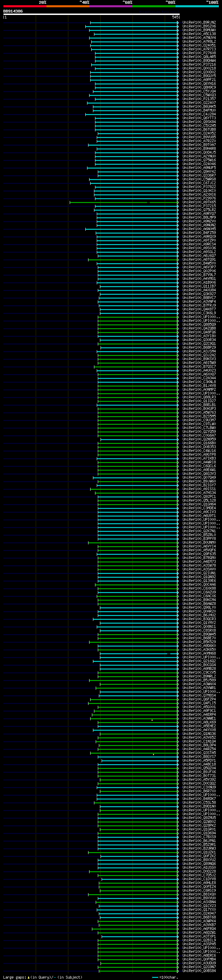
Task: Click the Large gaps legend text
Action: 43,977
